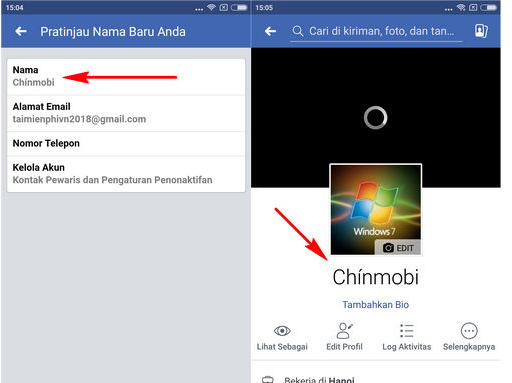Tap the work briefcase icon beside Bekerja di
The height and width of the screenshot is (383, 512).
click(268, 379)
